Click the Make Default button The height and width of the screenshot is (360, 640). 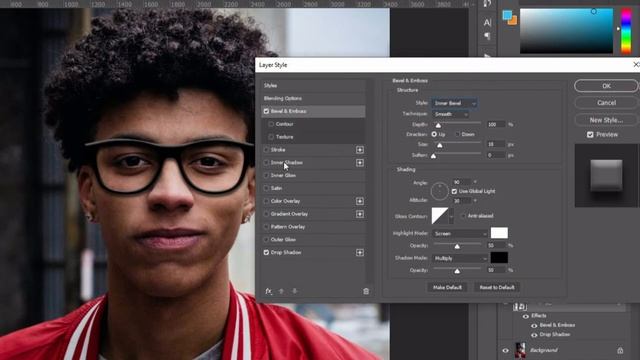(x=447, y=287)
